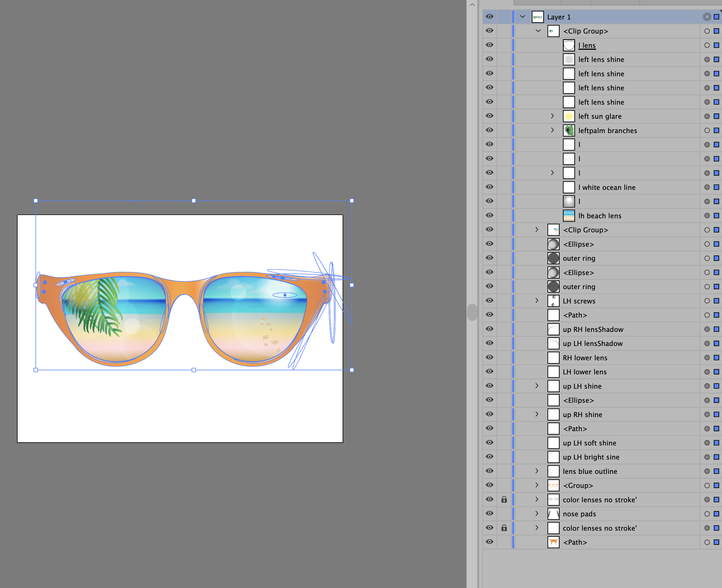Click the Layer 1 target circle
The width and height of the screenshot is (722, 588).
707,16
